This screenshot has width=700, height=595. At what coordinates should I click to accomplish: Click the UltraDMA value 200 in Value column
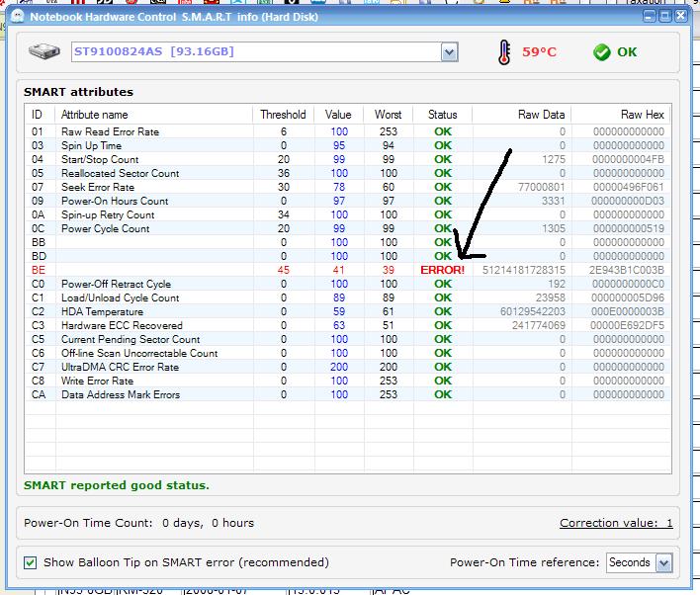[x=339, y=367]
